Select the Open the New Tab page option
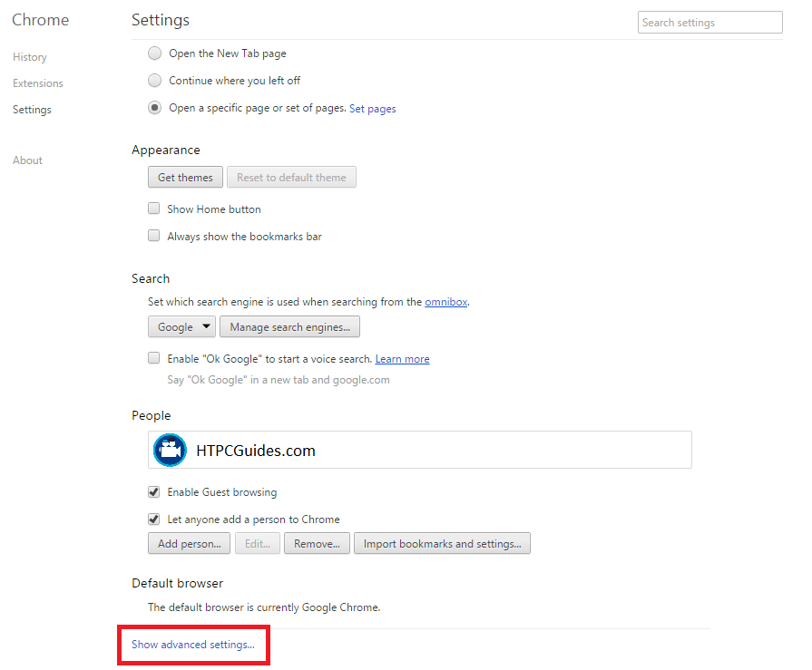Screen dimensions: 812x670 click(154, 53)
